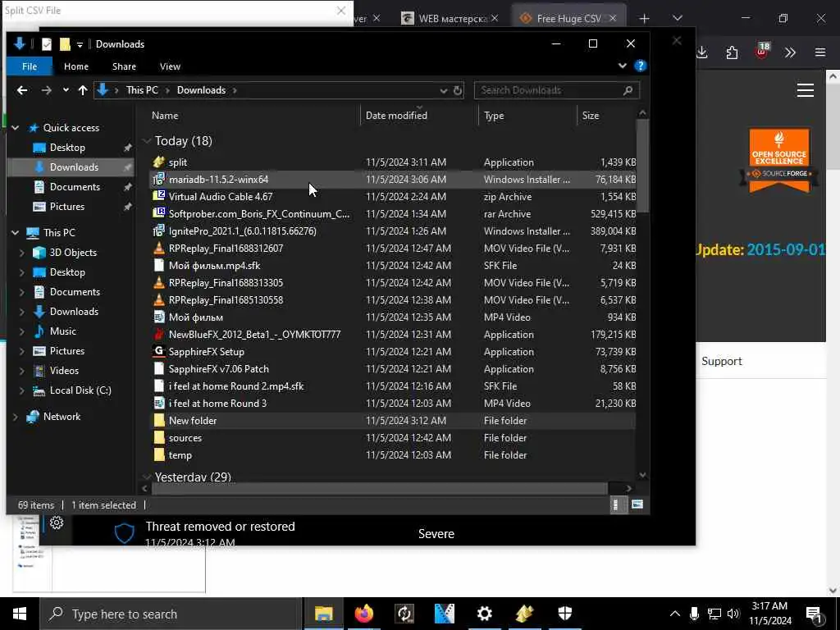Image resolution: width=840 pixels, height=630 pixels.
Task: Select Videos in the navigation pane
Action: [64, 371]
